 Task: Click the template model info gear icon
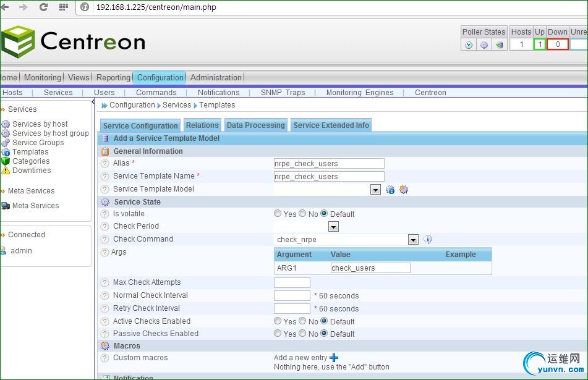tap(390, 190)
